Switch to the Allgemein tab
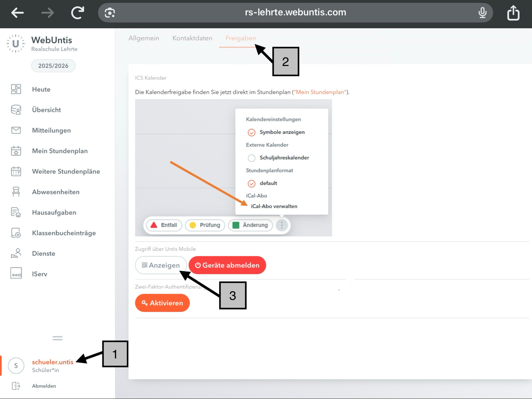This screenshot has width=532, height=399. 144,38
